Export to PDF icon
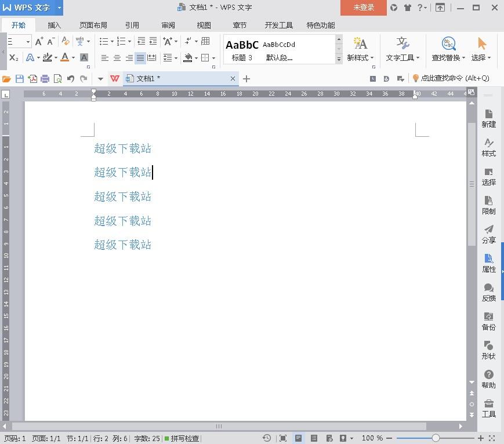Image resolution: width=504 pixels, height=444 pixels. pos(32,79)
